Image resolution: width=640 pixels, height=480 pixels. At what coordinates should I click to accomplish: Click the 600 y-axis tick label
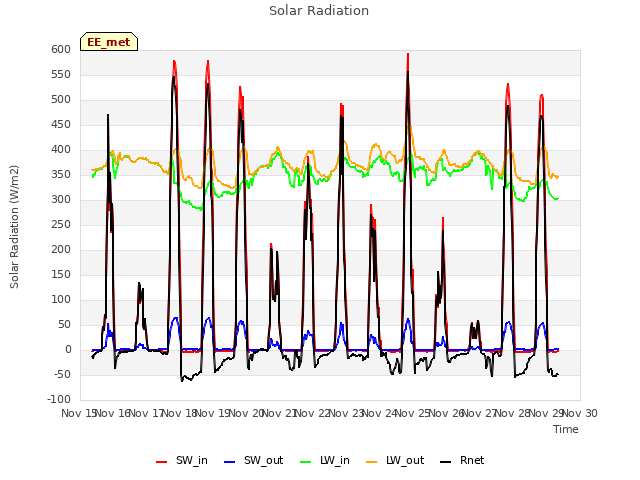pos(61,49)
